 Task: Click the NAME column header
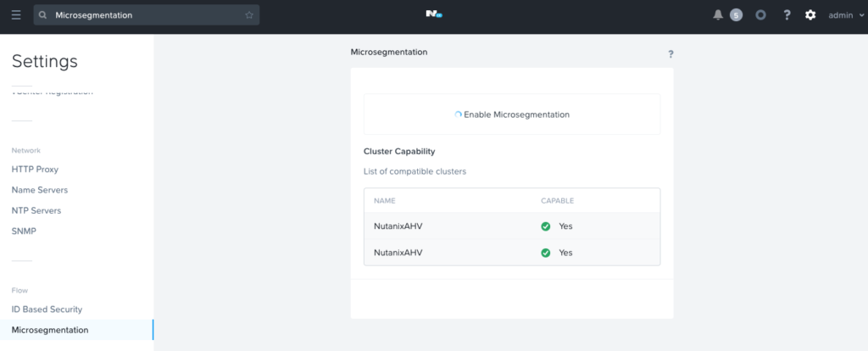pyautogui.click(x=385, y=200)
